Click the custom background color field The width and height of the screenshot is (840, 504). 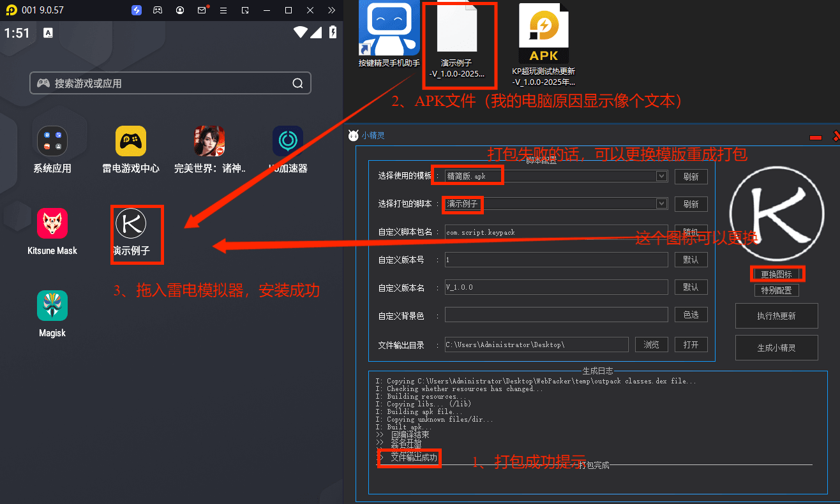tap(556, 315)
